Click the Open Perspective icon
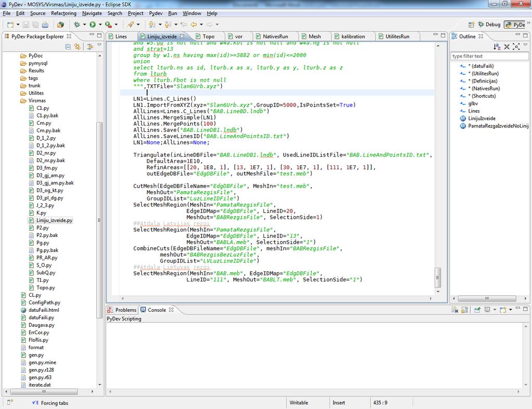Viewport: 532px width, 409px height. [x=471, y=24]
